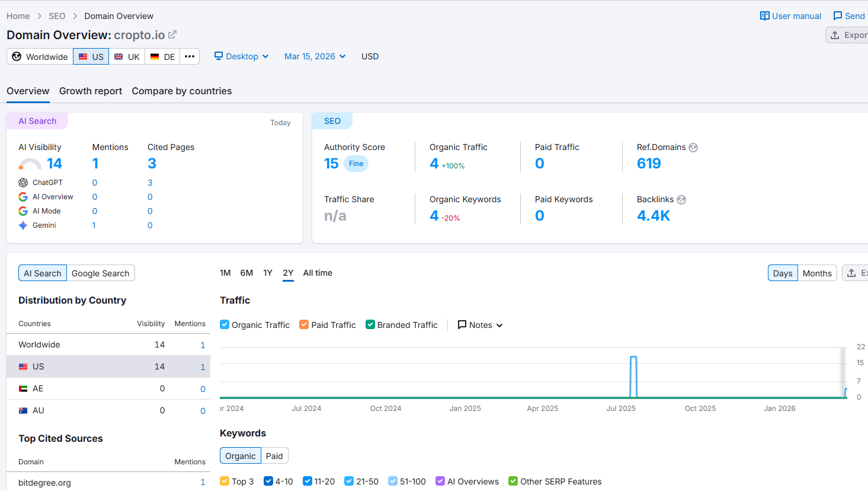Toggle Top 3 keywords checkbox
868x491 pixels.
(x=225, y=481)
